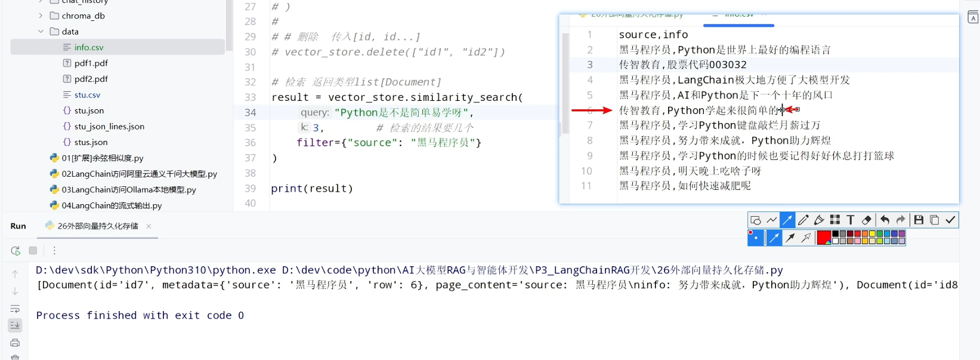Go up the stack trace arrow
The height and width of the screenshot is (360, 980).
tap(15, 274)
